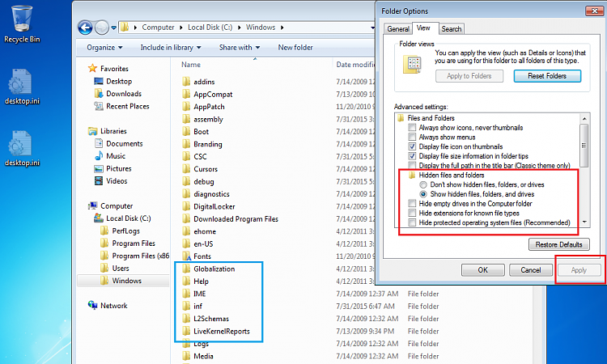This screenshot has height=364, width=607.
Task: Click the Advanced settings scroll down arrow
Action: click(x=584, y=222)
